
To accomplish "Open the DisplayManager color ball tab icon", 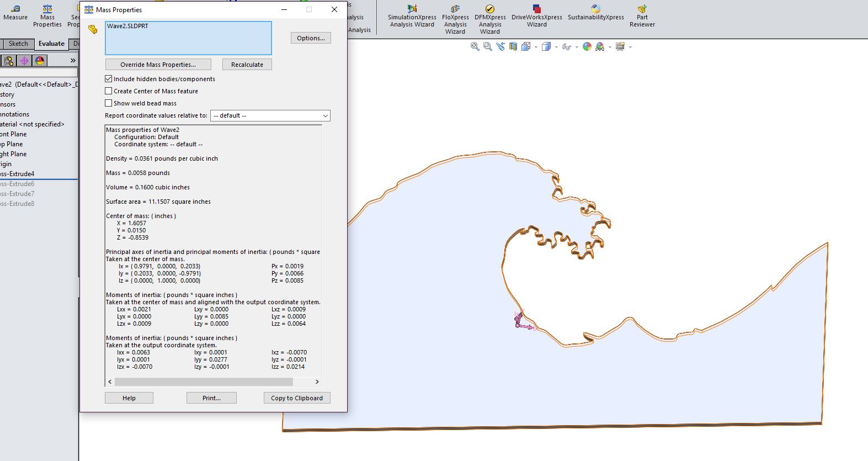I will (x=40, y=61).
